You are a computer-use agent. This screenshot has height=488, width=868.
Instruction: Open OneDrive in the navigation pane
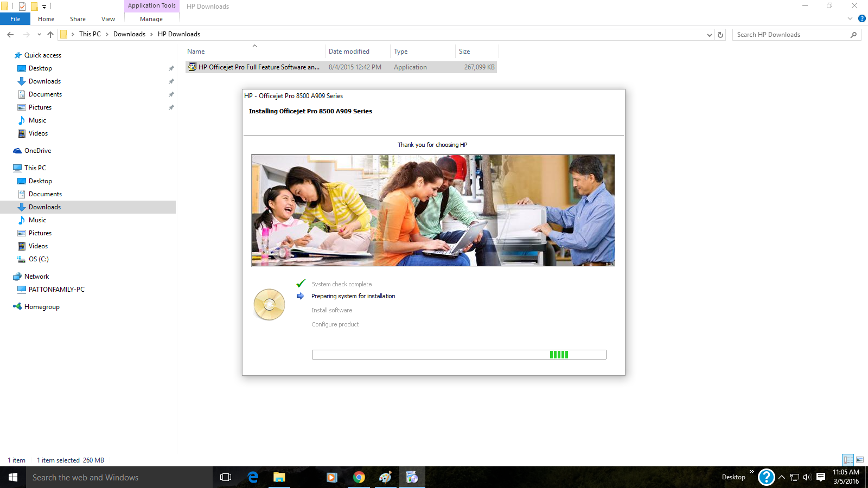[x=38, y=151]
